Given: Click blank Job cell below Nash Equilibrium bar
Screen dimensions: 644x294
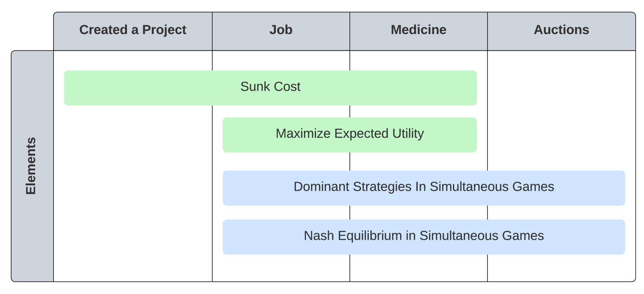Looking at the screenshot, I should click(281, 268).
